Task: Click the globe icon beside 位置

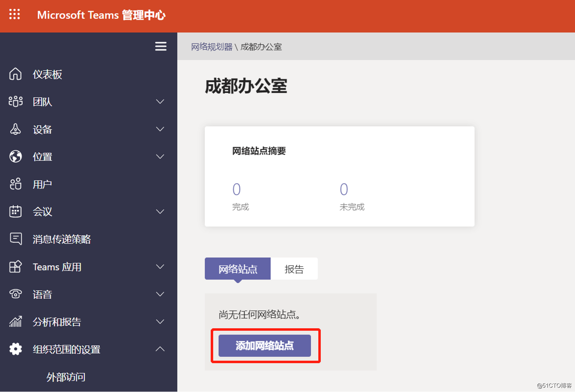Action: [x=15, y=157]
